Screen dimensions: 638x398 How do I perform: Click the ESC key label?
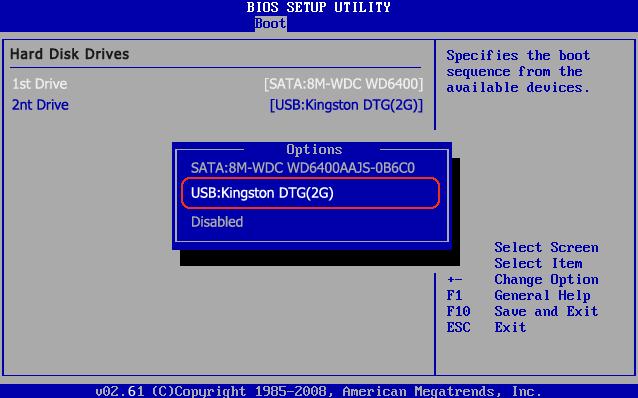(459, 327)
